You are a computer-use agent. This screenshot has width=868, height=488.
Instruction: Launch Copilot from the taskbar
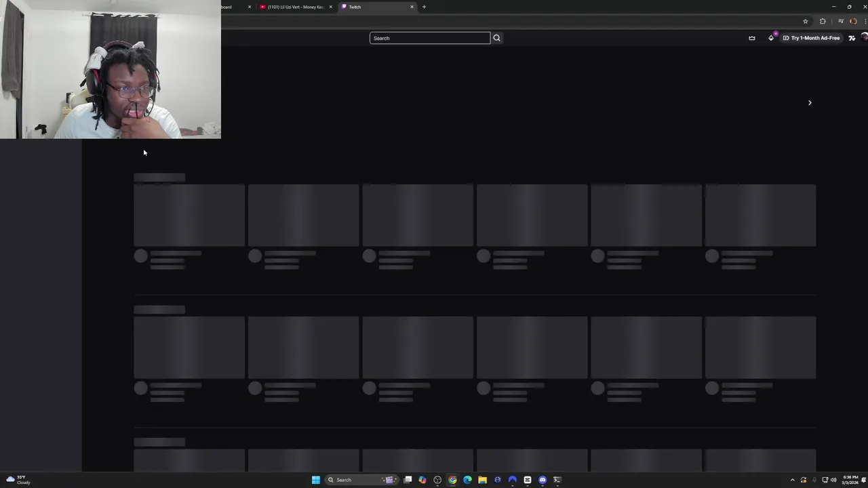tap(422, 480)
